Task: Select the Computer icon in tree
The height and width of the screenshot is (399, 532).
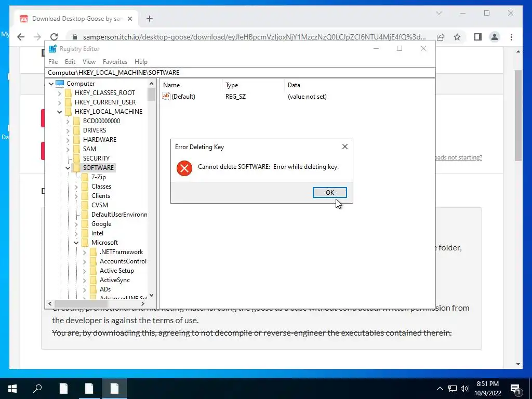Action: coord(60,84)
